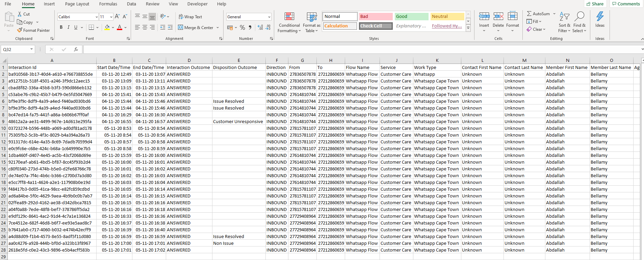Image resolution: width=644 pixels, height=260 pixels.
Task: Open the Format cells icon menu
Action: point(513,16)
